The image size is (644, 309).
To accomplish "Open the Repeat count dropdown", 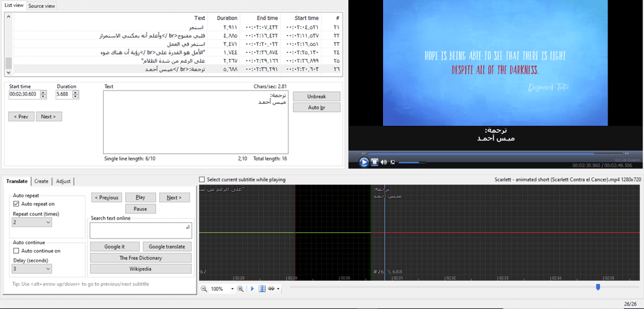I will pos(32,222).
